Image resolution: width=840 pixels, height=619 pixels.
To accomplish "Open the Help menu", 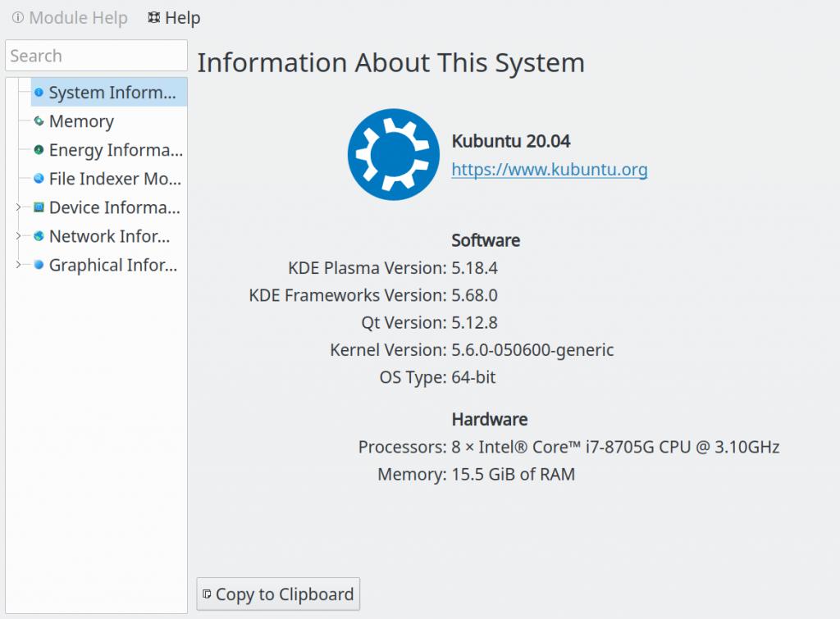I will click(x=174, y=18).
